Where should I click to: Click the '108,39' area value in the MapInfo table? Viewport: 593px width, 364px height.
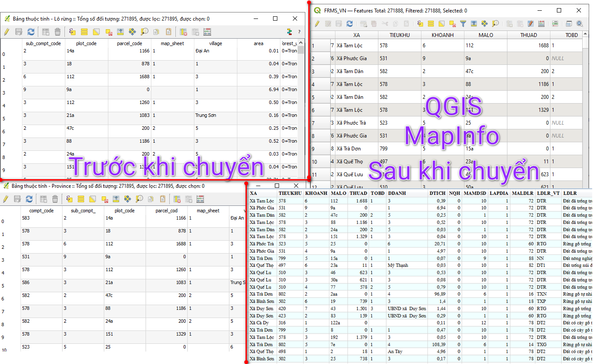[x=437, y=344]
